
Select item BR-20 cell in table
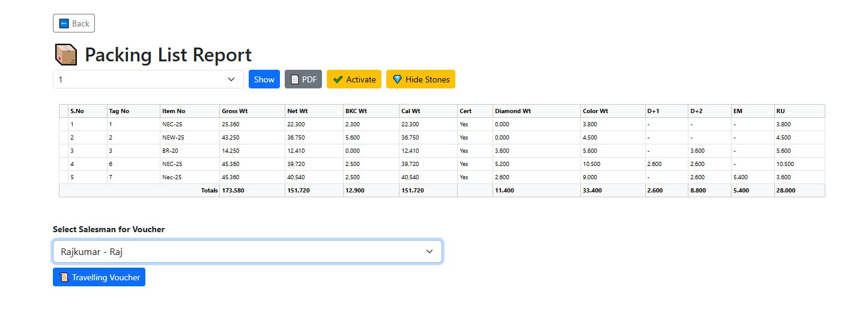pos(170,151)
